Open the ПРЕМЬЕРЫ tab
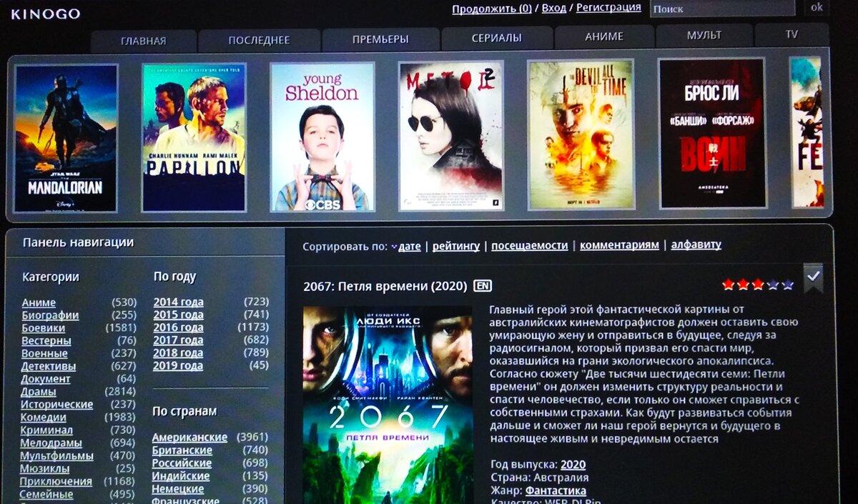 [380, 39]
